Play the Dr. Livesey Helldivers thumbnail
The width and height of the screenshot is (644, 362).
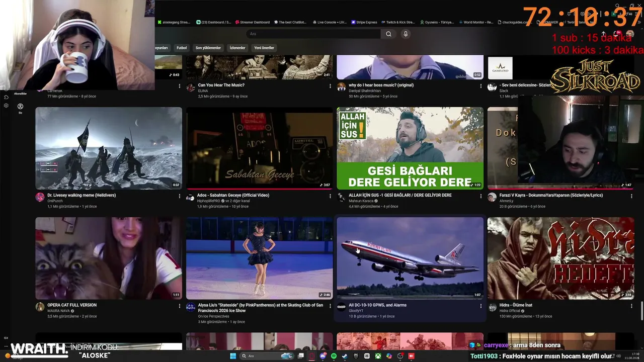pos(109,148)
